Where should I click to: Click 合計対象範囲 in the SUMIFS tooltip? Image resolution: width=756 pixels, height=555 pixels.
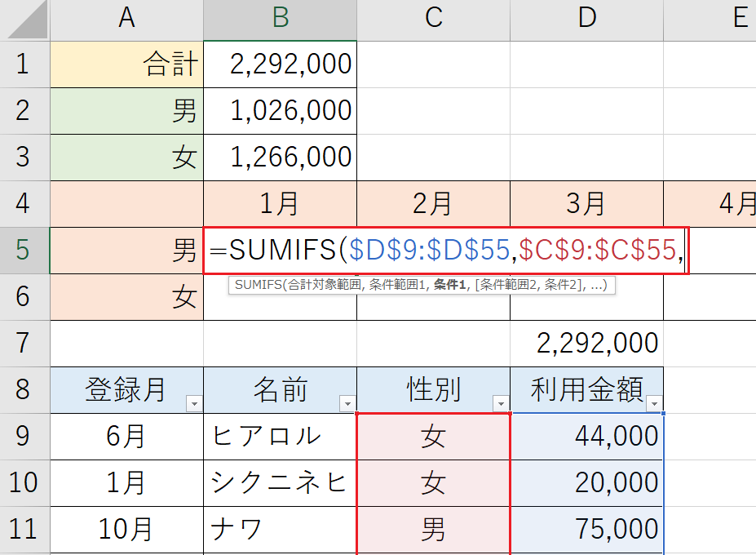[325, 285]
